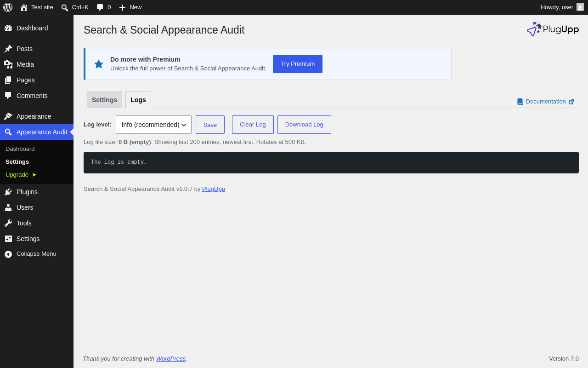Click the Howdy, user account text

point(557,7)
